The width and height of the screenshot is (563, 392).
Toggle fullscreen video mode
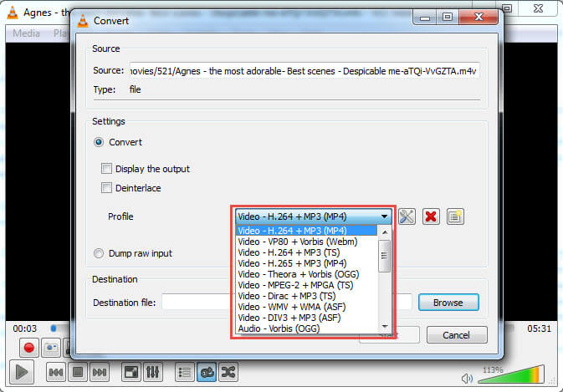pos(131,372)
